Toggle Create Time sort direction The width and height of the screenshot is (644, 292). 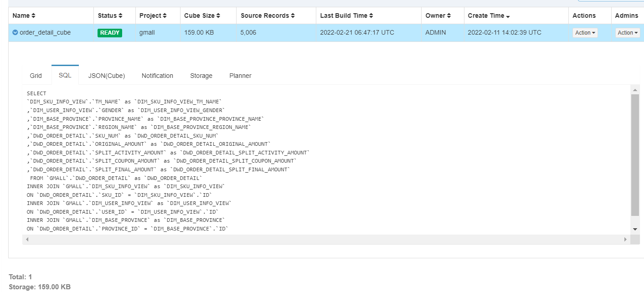point(488,15)
